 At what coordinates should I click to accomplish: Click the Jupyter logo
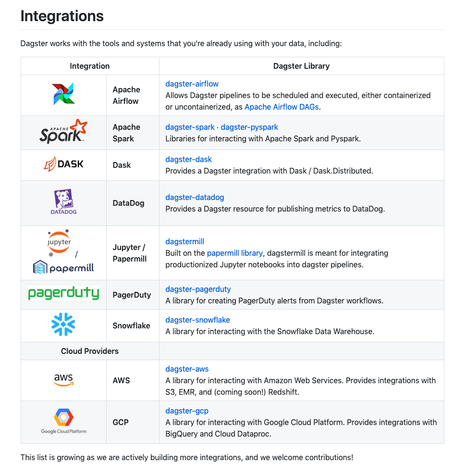click(59, 242)
